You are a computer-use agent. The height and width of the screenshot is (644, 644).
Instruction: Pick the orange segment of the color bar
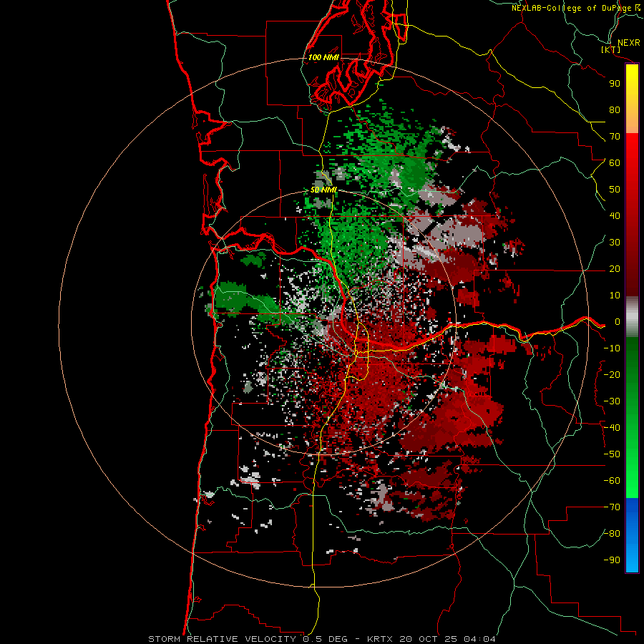tap(632, 122)
